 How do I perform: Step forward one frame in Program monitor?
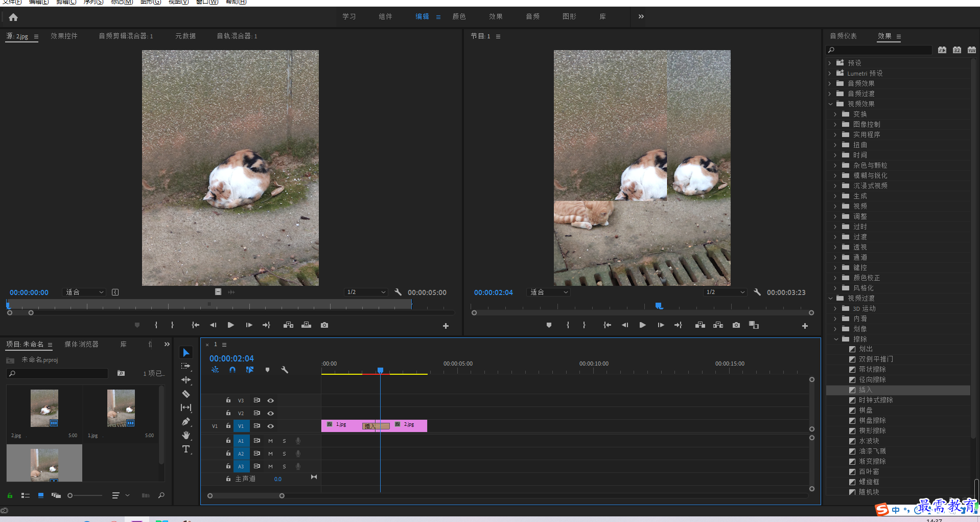click(x=661, y=325)
